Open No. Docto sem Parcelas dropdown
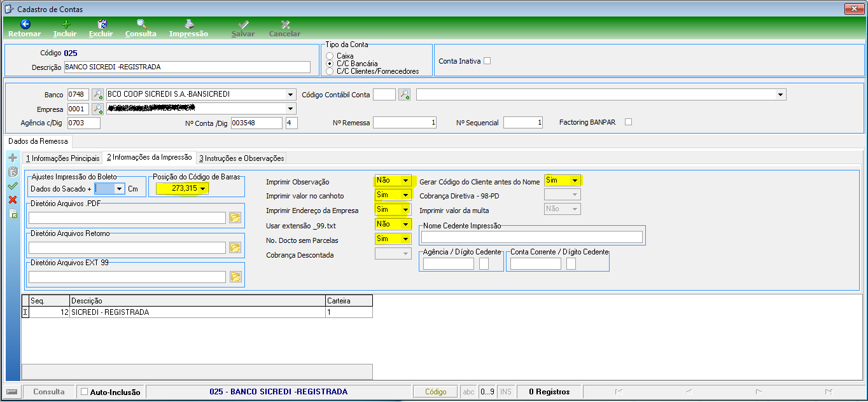The image size is (868, 402). click(x=405, y=239)
